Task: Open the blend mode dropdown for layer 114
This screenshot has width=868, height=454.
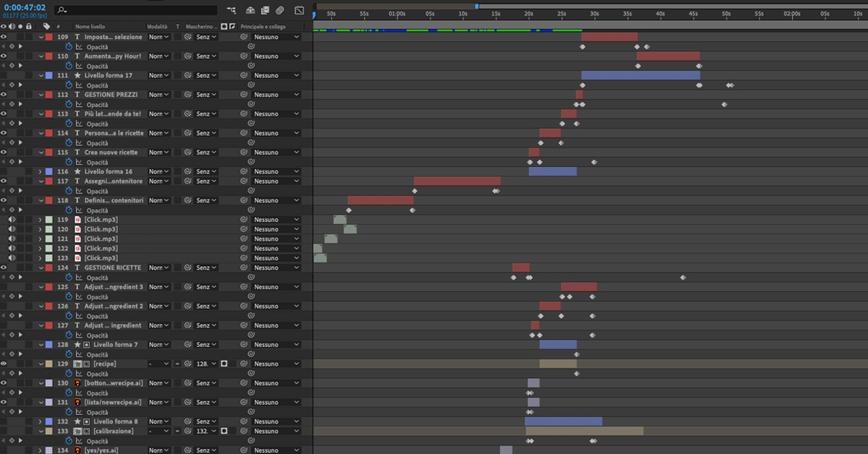Action: (158, 133)
